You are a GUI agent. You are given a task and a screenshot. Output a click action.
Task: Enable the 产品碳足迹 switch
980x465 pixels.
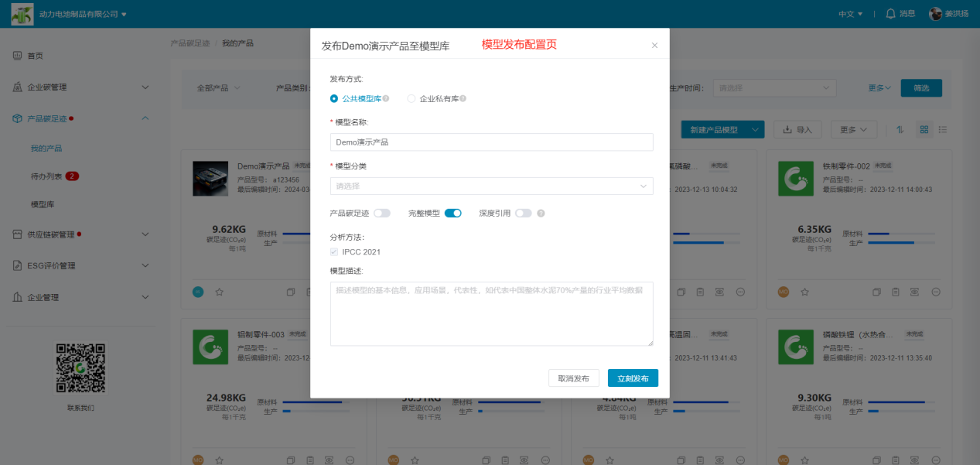[382, 214]
